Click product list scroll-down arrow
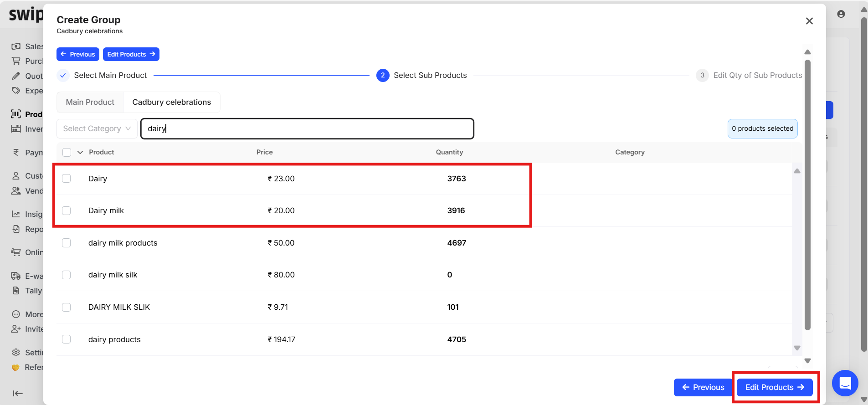Image resolution: width=868 pixels, height=405 pixels. tap(797, 348)
